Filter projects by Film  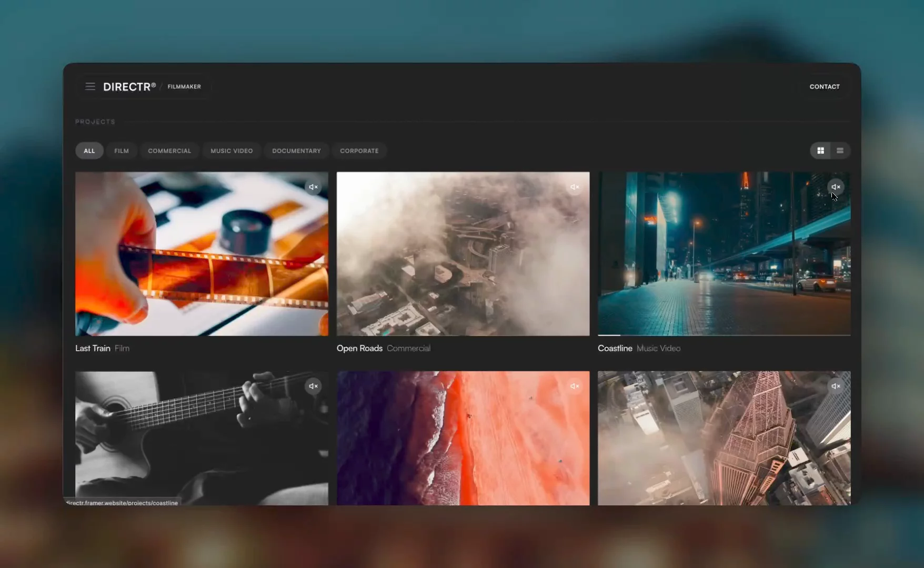tap(122, 151)
